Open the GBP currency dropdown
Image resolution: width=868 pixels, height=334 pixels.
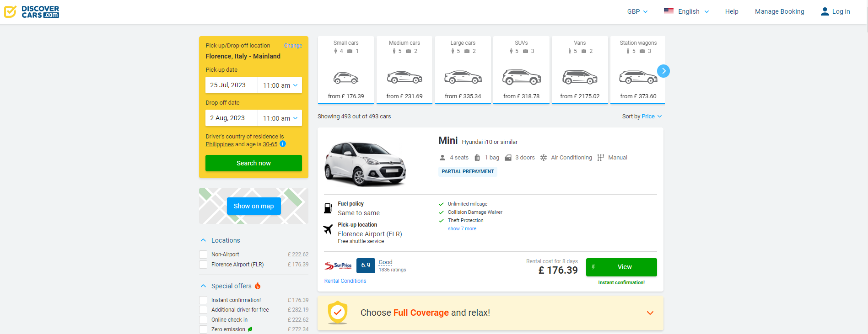click(x=637, y=11)
